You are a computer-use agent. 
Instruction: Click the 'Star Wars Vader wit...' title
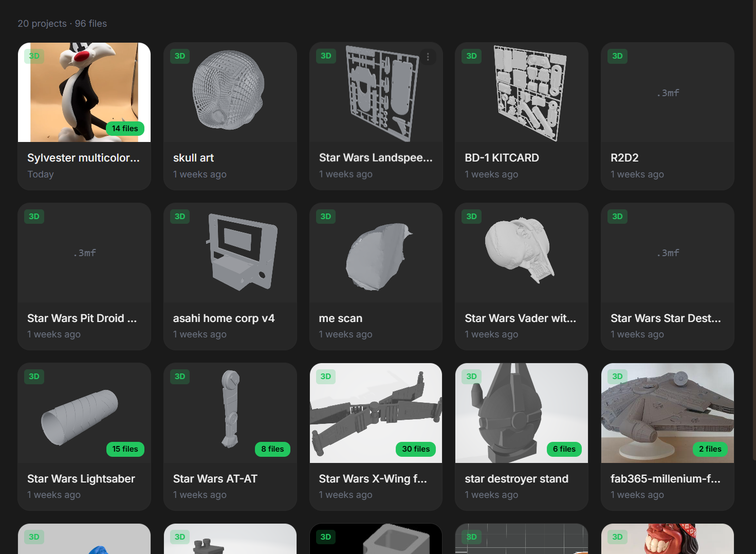coord(521,318)
